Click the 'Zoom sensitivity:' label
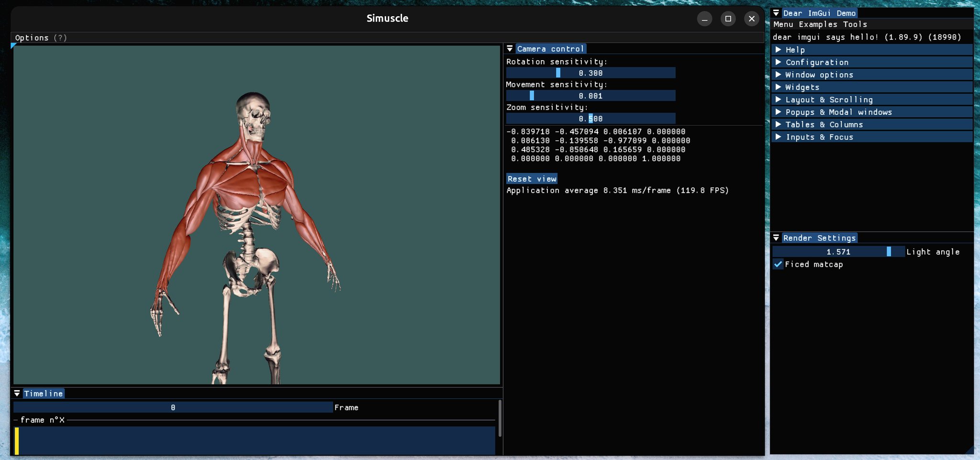Image resolution: width=980 pixels, height=460 pixels. point(547,108)
